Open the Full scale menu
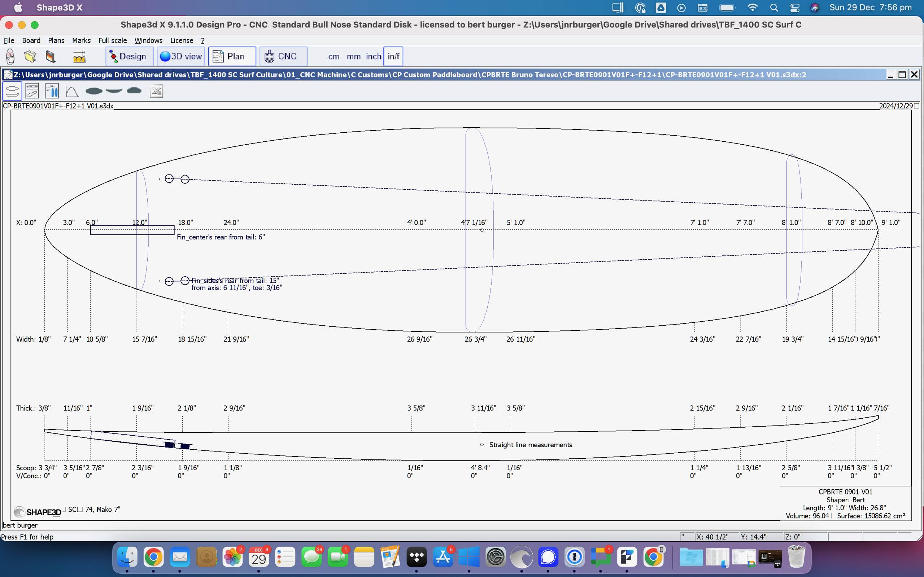Image resolution: width=924 pixels, height=577 pixels. pyautogui.click(x=112, y=40)
